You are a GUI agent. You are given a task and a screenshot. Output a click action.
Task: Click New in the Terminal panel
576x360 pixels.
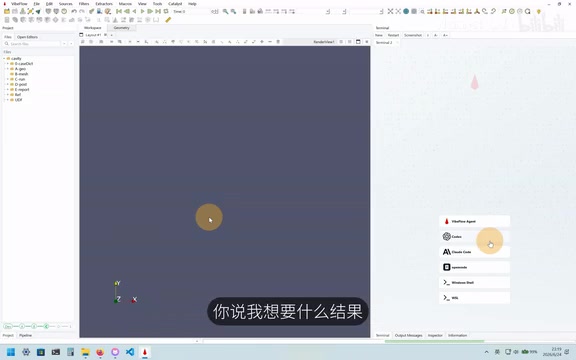(379, 35)
